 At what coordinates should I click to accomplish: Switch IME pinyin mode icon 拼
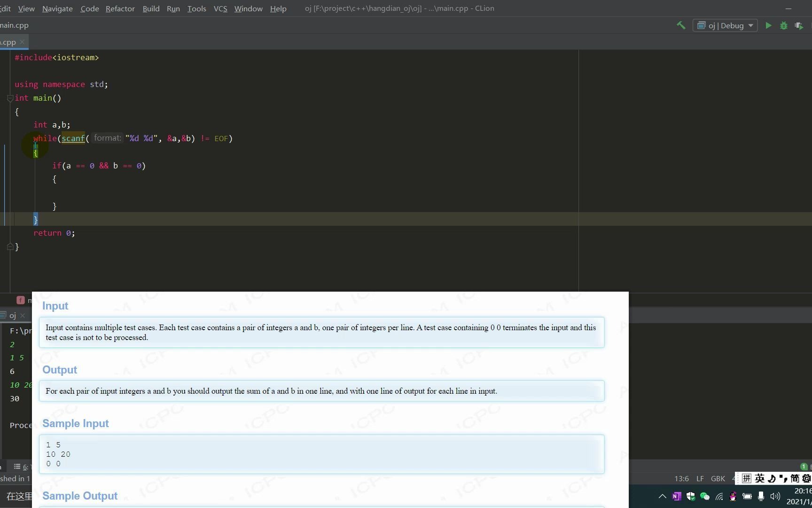point(747,478)
